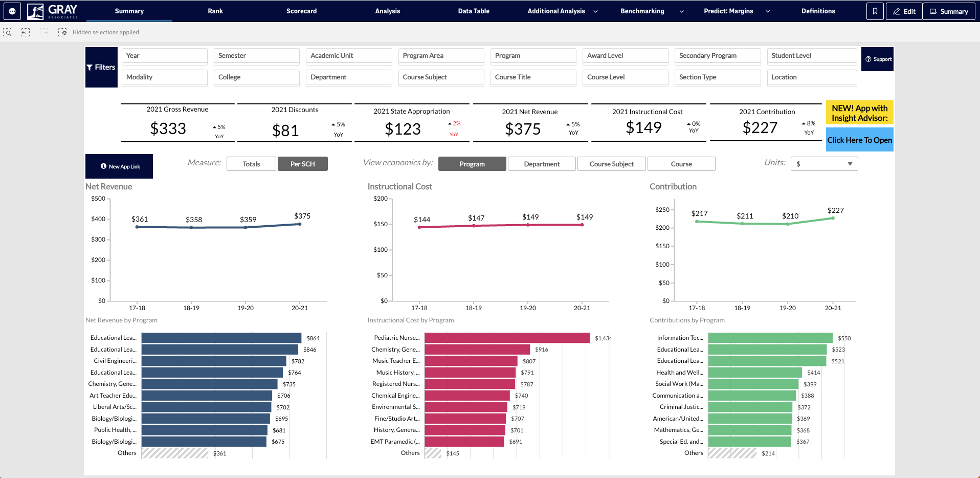Click the 20-21 point on Net Revenue line
Screen dimensions: 980x478
coord(300,224)
